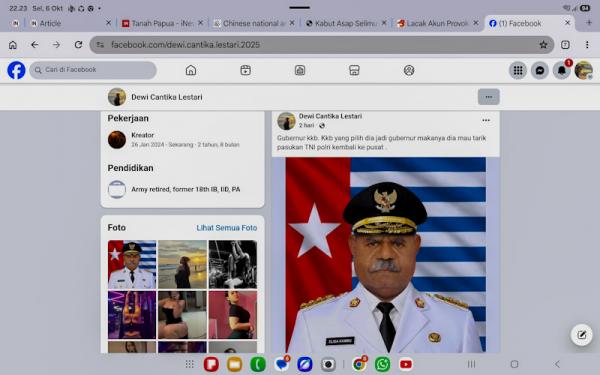This screenshot has width=600, height=375.
Task: Open the app drawer grid in taskbar
Action: [190, 364]
